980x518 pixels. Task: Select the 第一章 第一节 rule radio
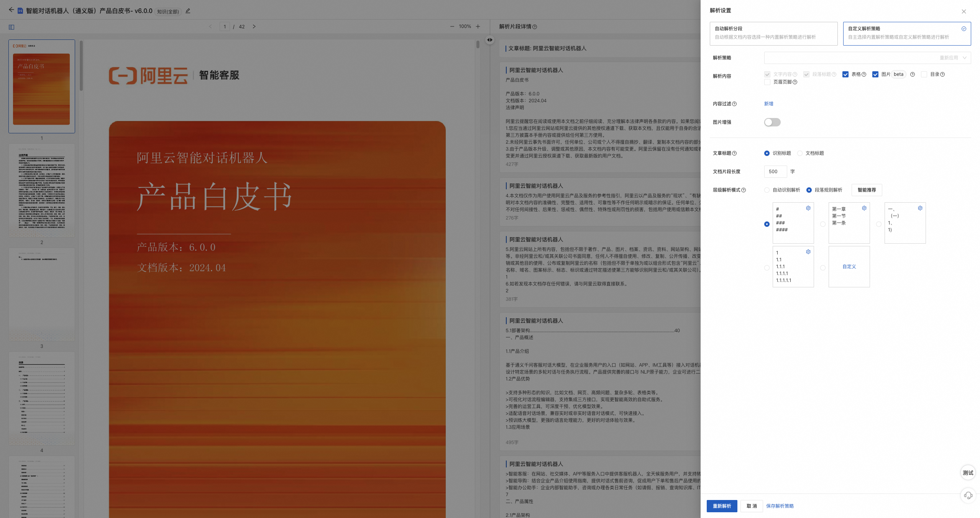tap(823, 224)
